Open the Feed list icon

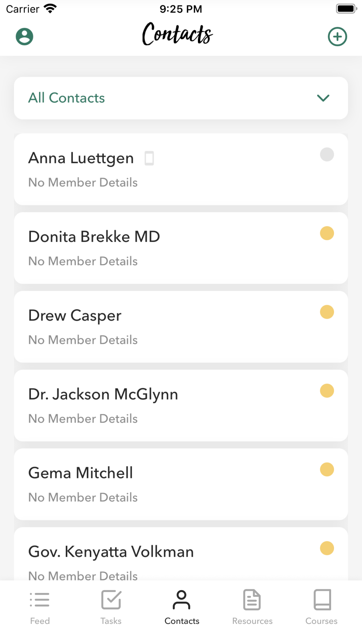click(x=40, y=600)
